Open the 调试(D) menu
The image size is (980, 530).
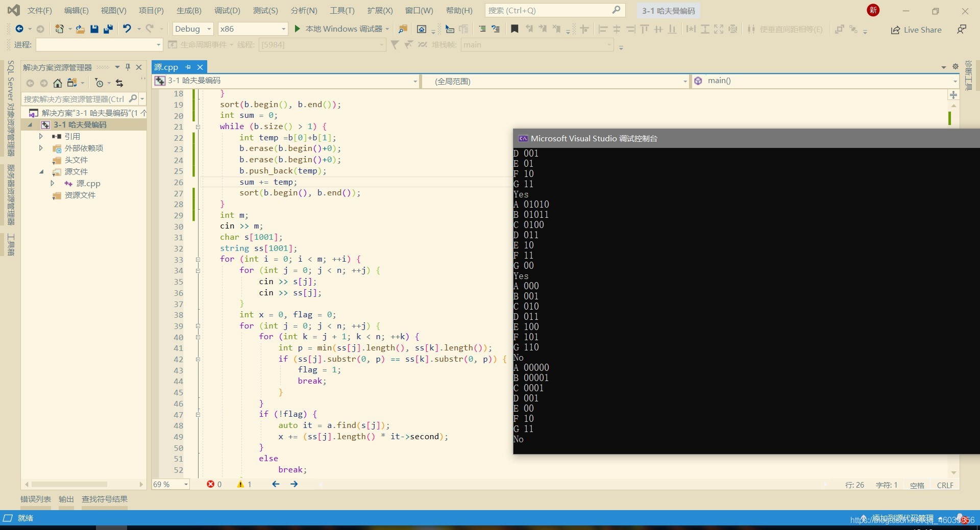[x=227, y=10]
